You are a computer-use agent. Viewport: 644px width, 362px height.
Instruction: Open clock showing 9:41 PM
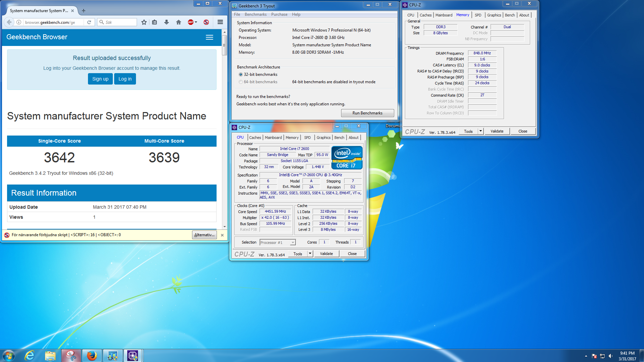click(627, 356)
